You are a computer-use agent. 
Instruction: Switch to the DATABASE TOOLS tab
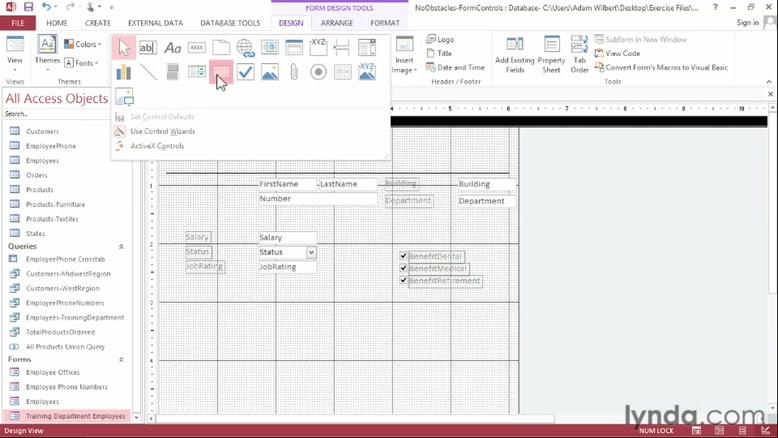(230, 23)
